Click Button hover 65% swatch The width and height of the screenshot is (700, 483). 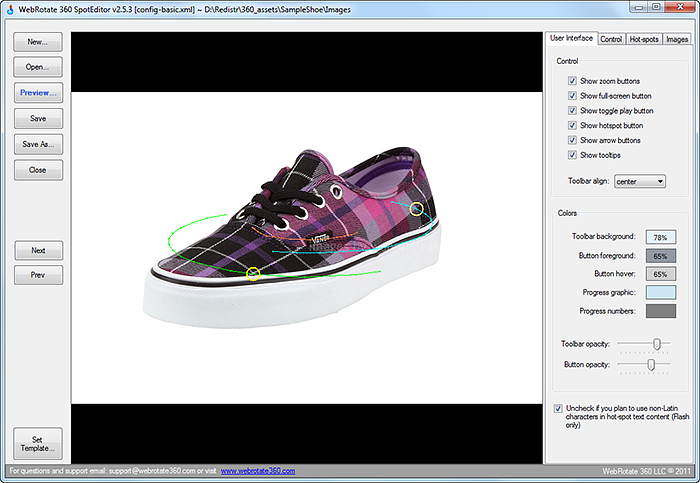[x=661, y=274]
